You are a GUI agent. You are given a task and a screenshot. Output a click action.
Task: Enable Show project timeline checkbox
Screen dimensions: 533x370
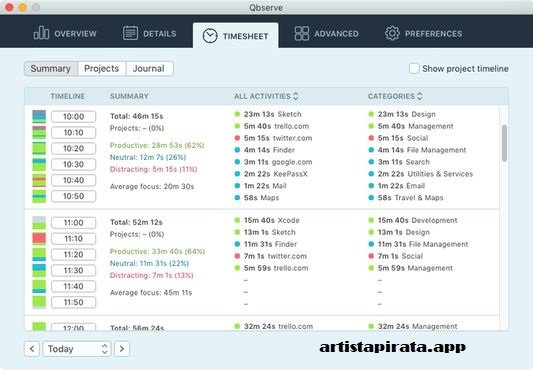pyautogui.click(x=414, y=68)
